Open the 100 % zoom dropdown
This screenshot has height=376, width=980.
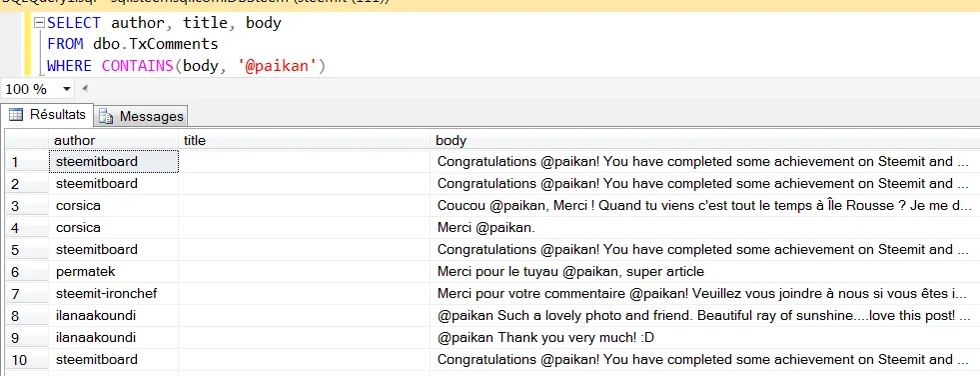(67, 89)
